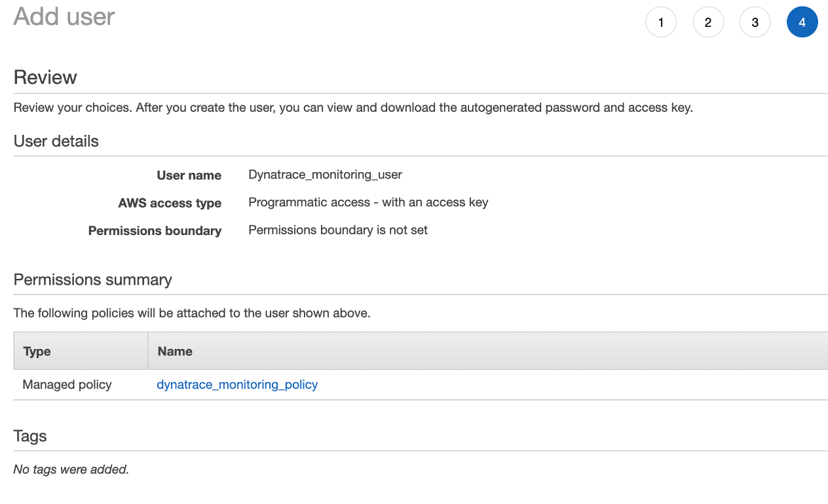Click the Tags section heading
The width and height of the screenshot is (828, 504).
click(30, 436)
